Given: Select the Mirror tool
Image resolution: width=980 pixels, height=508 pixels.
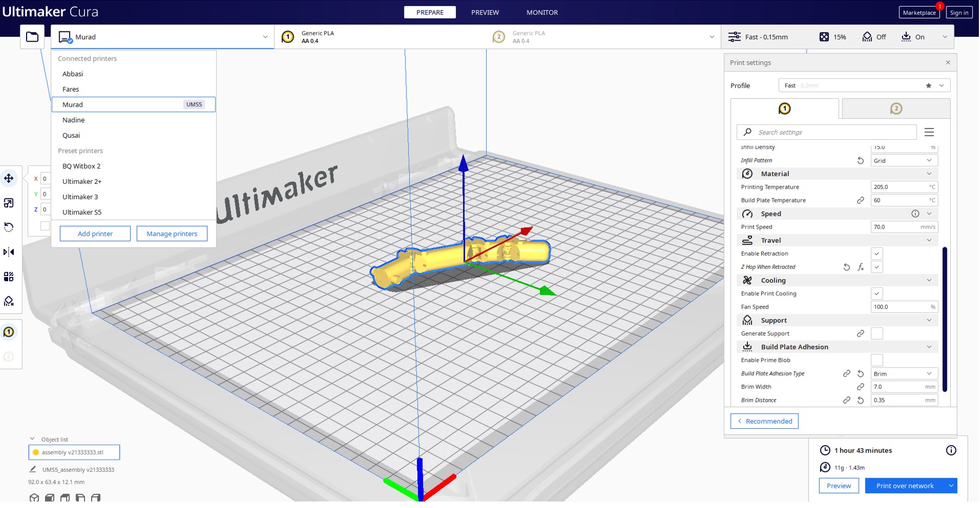Looking at the screenshot, I should [x=9, y=252].
